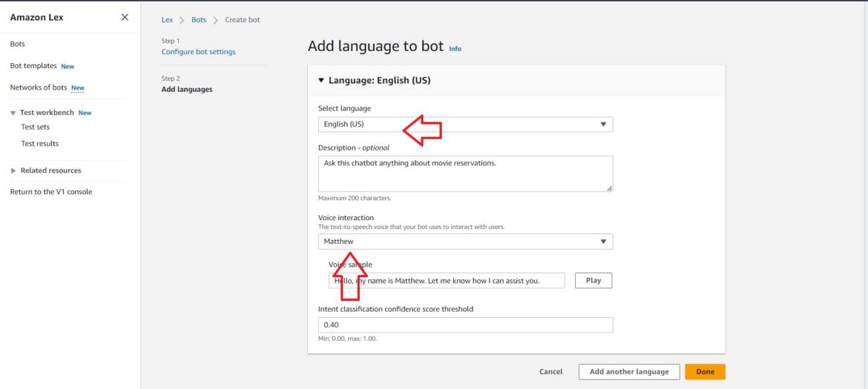Open the Bots page in sidebar
This screenshot has height=389, width=868.
[17, 44]
